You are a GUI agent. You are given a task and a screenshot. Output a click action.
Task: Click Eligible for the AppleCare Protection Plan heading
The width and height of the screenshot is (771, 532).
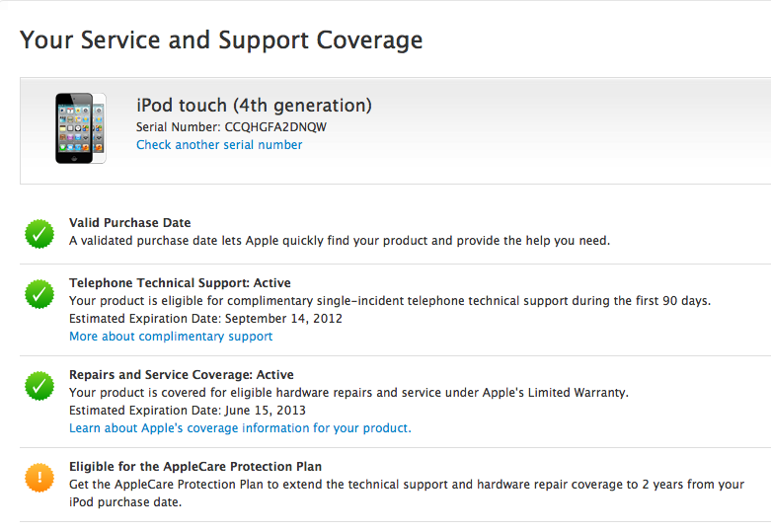195,467
